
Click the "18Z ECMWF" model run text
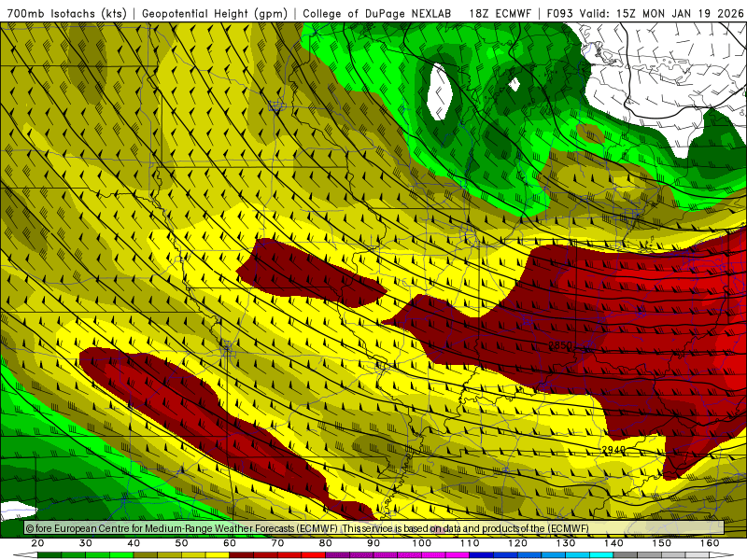(x=500, y=13)
